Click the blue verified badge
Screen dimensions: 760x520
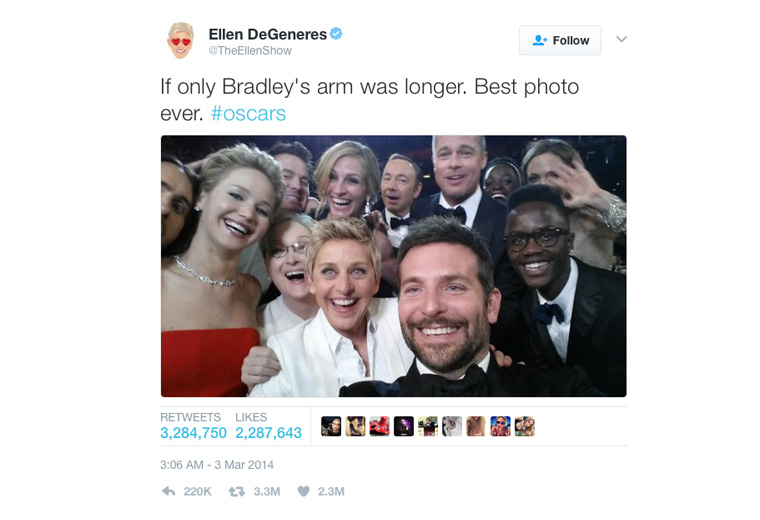coord(336,34)
